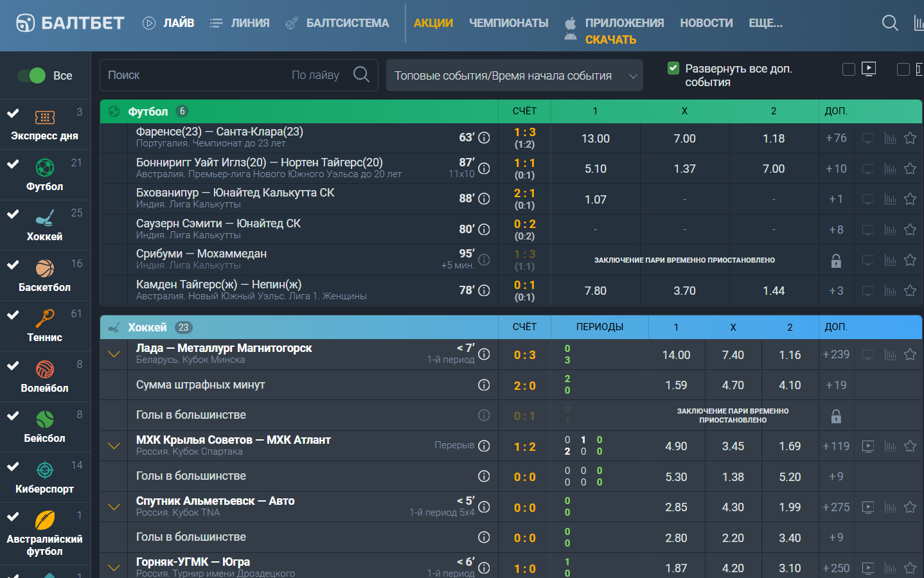This screenshot has width=924, height=578.
Task: Select Теннис sport in sidebar
Action: (x=44, y=326)
